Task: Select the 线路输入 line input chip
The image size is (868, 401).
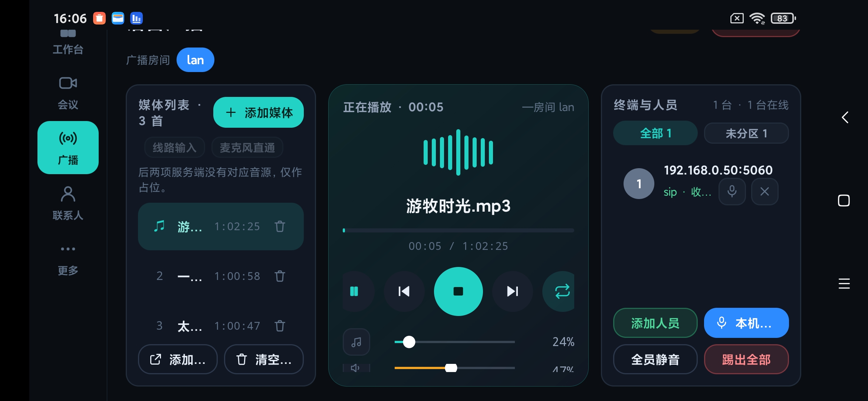Action: [174, 148]
